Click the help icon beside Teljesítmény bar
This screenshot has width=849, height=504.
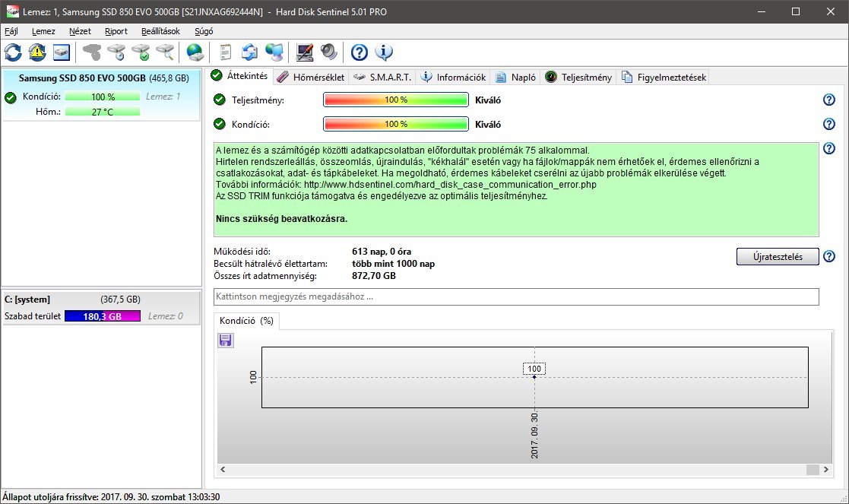pyautogui.click(x=829, y=100)
